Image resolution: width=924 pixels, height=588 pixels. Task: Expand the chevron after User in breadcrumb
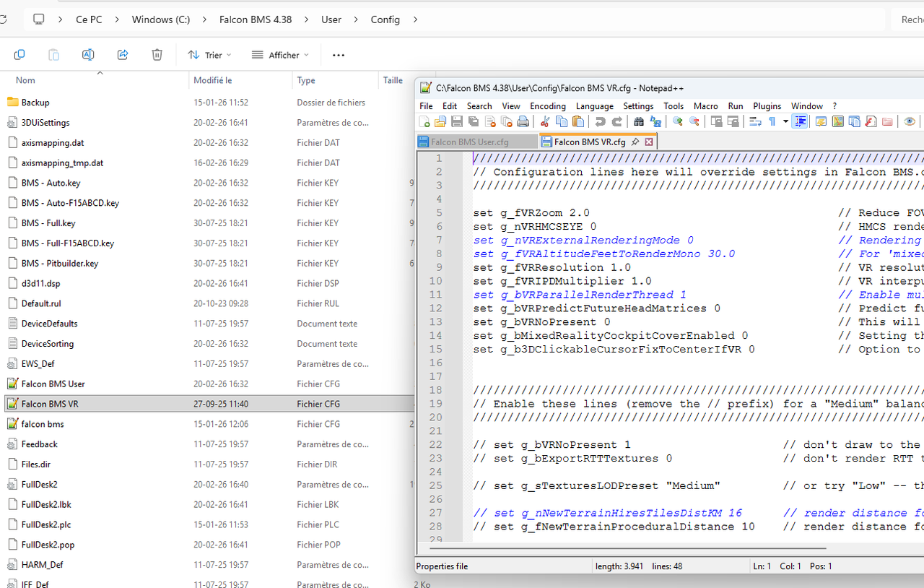click(x=356, y=20)
